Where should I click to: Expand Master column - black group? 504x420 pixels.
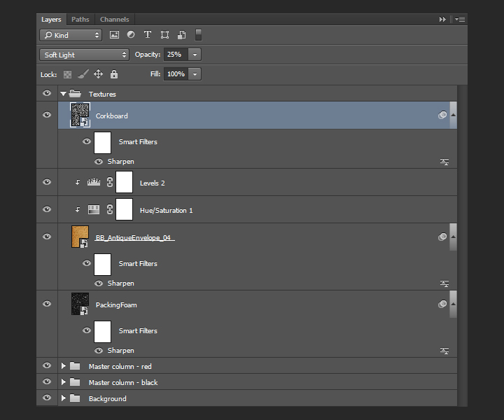pyautogui.click(x=63, y=381)
